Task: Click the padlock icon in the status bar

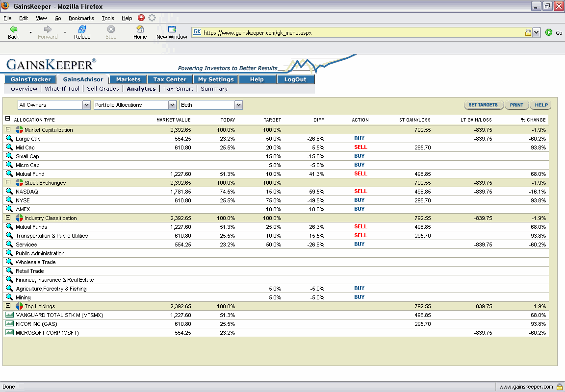Action: [x=559, y=386]
